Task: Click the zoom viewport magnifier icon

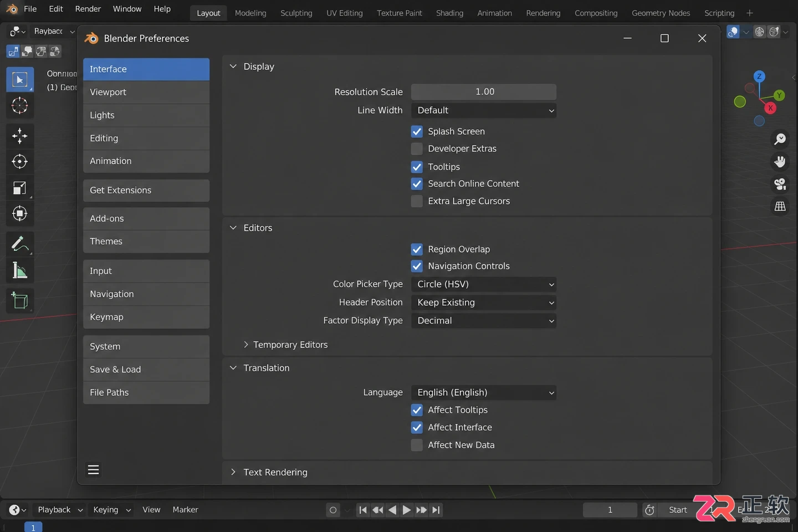Action: pos(780,139)
